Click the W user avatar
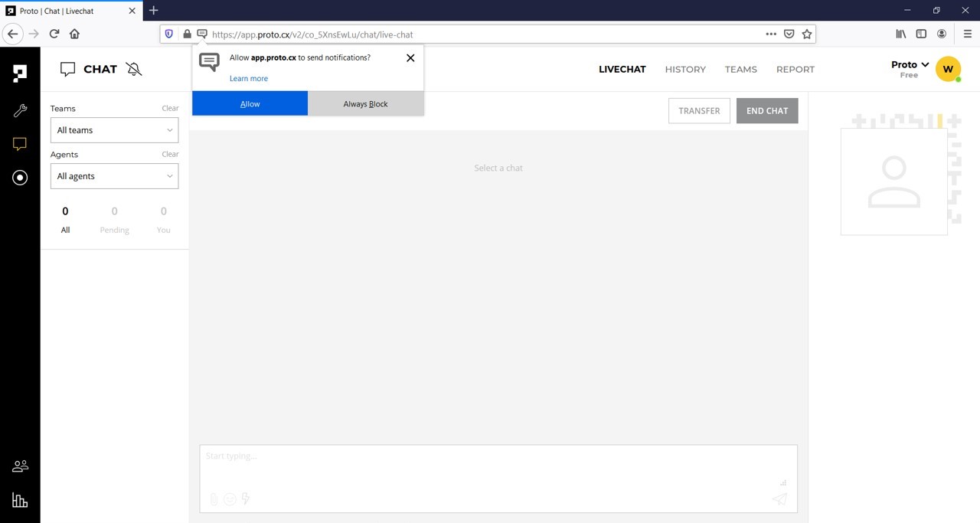 click(948, 69)
